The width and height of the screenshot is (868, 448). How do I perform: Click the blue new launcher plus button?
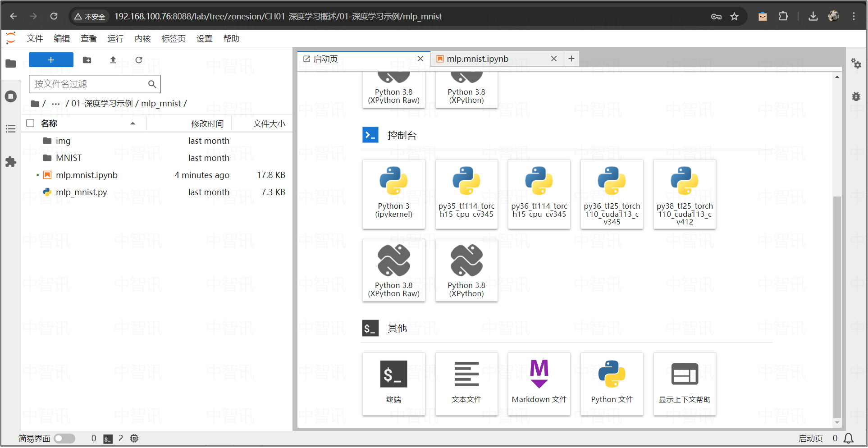point(51,60)
